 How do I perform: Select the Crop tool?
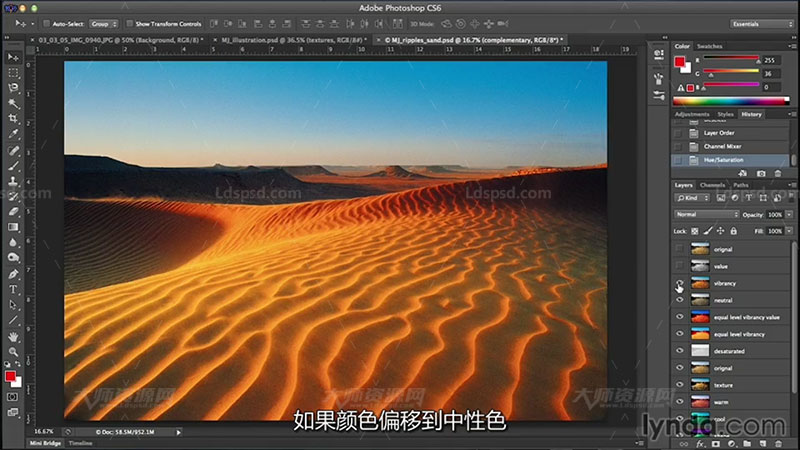pyautogui.click(x=13, y=119)
